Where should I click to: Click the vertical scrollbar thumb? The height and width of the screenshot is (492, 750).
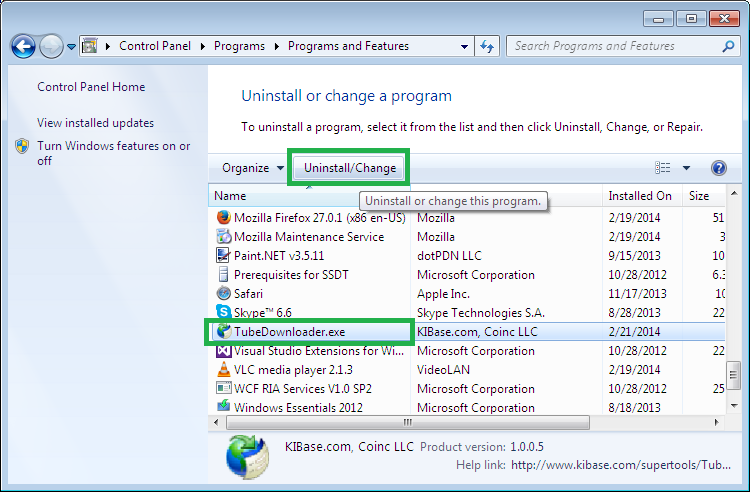(733, 376)
